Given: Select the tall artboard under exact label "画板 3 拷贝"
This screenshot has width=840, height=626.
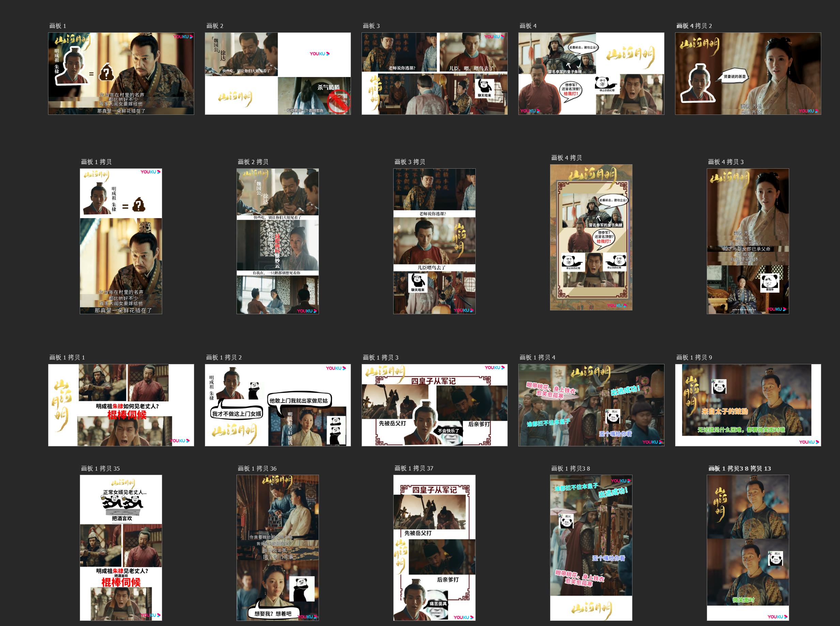Looking at the screenshot, I should click(x=434, y=241).
